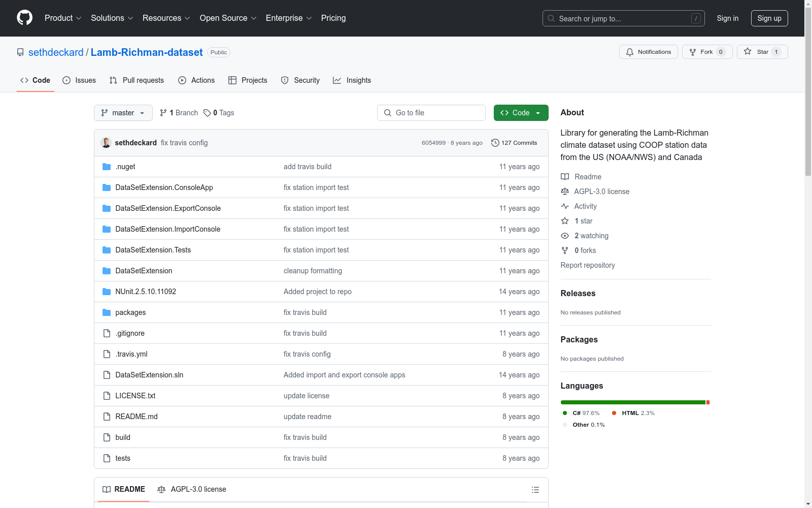Switch to the Projects tab
Viewport: 812px width, 508px height.
click(248, 80)
